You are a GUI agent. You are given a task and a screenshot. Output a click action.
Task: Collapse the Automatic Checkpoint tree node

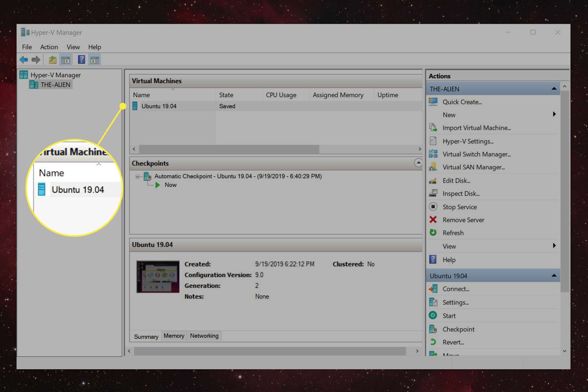(x=137, y=177)
